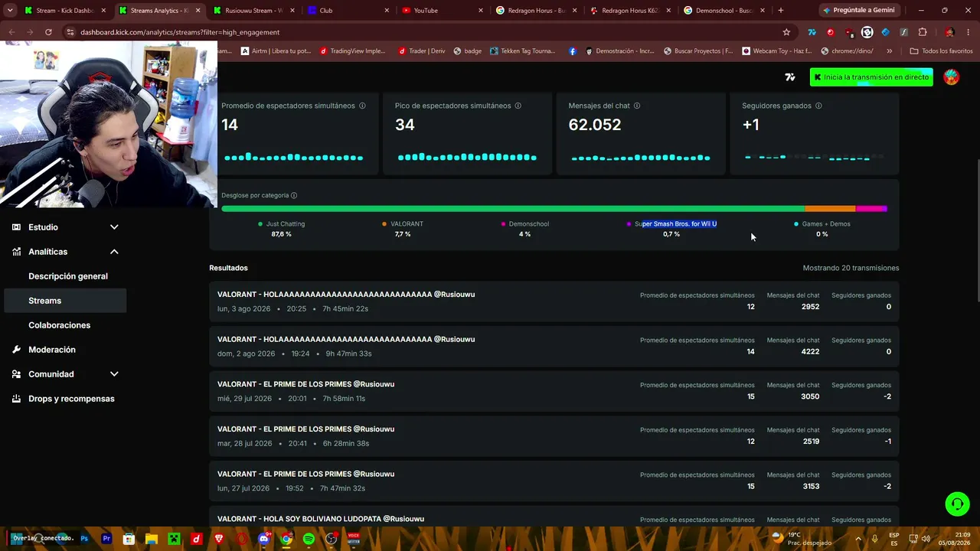
Task: Click the pink Demonschool category bar segment
Action: (869, 208)
